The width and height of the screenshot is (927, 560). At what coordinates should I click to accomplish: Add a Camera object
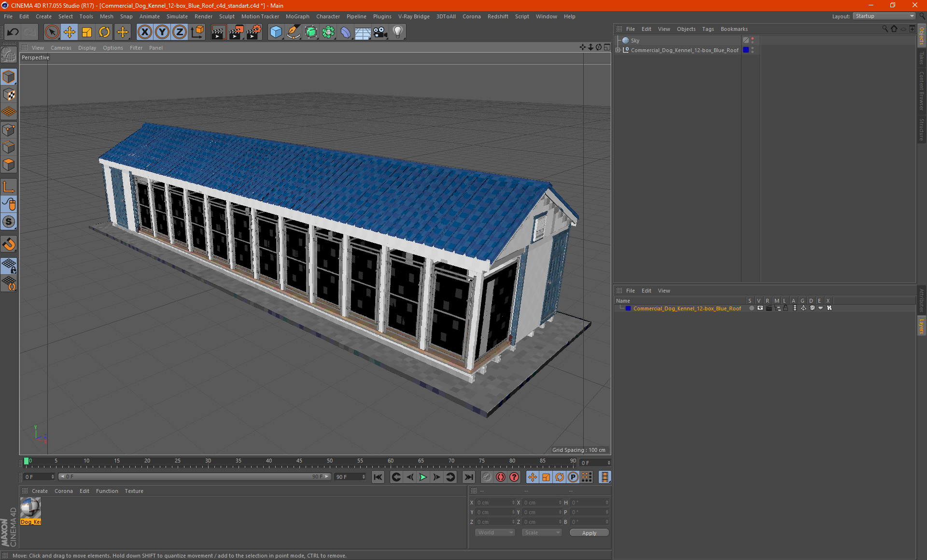(x=380, y=32)
